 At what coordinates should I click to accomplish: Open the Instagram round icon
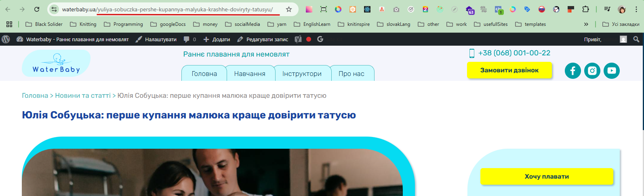(x=592, y=71)
